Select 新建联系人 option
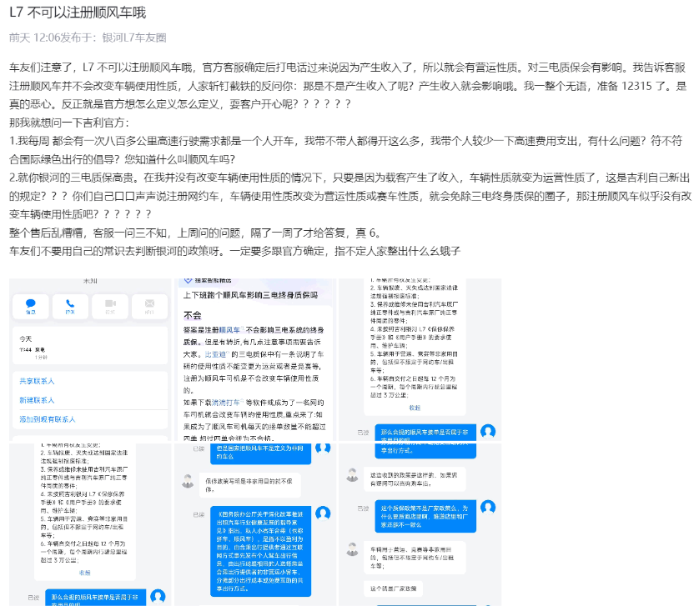Image resolution: width=699 pixels, height=616 pixels. tap(37, 400)
